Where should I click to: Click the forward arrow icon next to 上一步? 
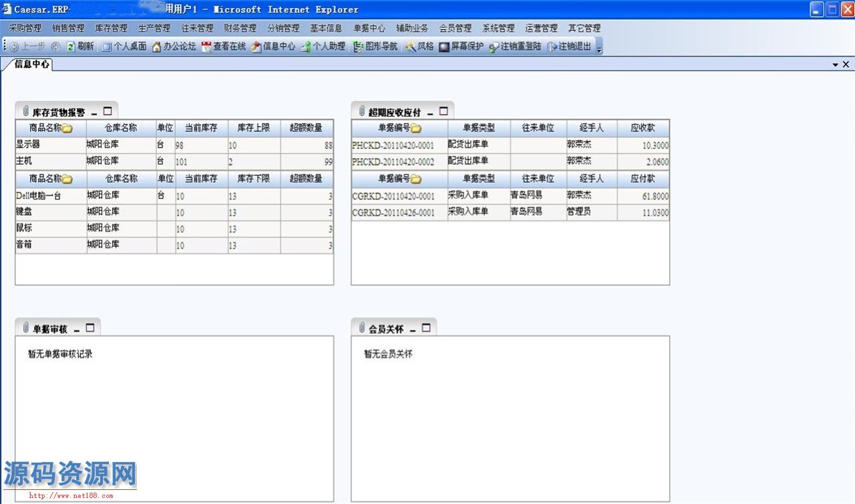[x=55, y=47]
